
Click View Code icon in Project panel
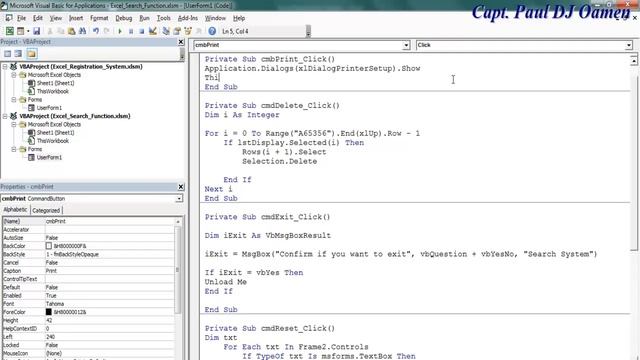click(x=7, y=54)
